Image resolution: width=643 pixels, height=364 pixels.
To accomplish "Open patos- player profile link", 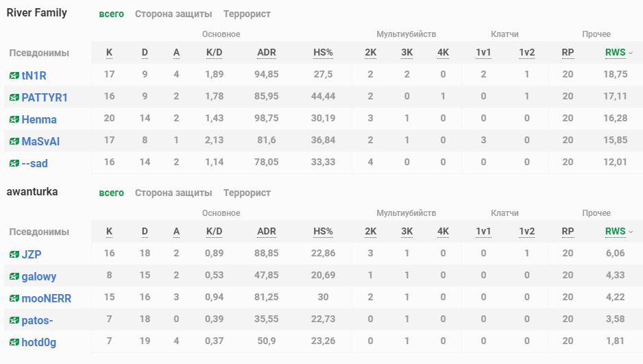I will pyautogui.click(x=37, y=320).
